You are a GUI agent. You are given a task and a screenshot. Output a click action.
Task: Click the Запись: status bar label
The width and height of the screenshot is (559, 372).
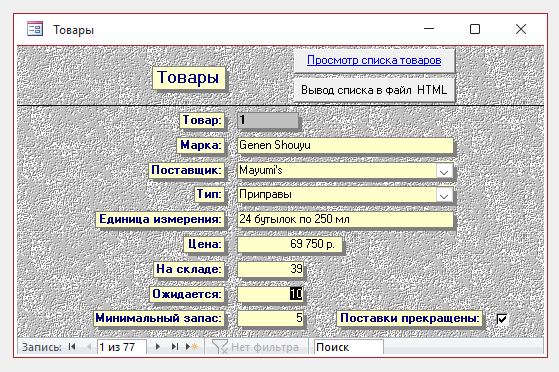coord(42,347)
